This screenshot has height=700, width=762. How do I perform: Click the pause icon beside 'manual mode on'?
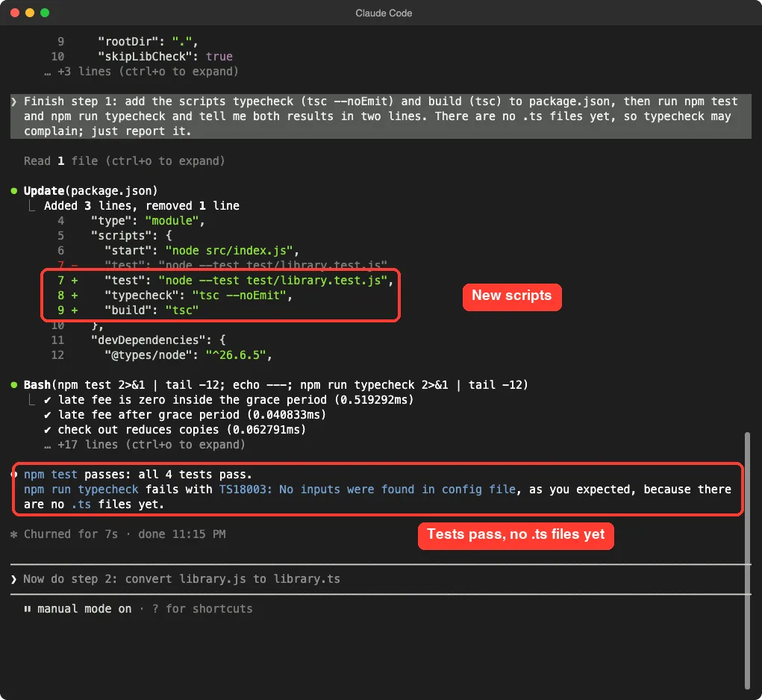pos(27,609)
